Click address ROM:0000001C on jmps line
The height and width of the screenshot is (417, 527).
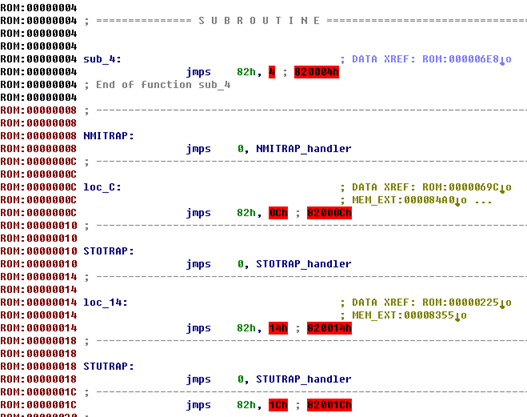(39, 405)
